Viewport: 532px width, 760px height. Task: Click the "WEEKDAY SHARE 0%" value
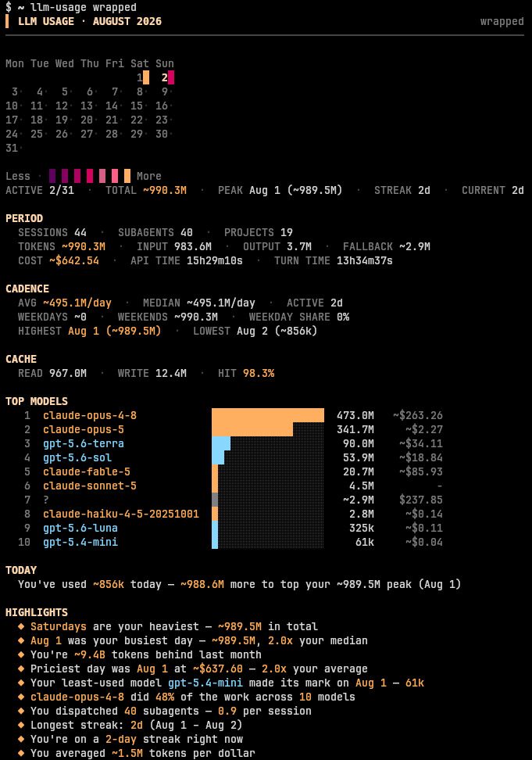pyautogui.click(x=299, y=317)
